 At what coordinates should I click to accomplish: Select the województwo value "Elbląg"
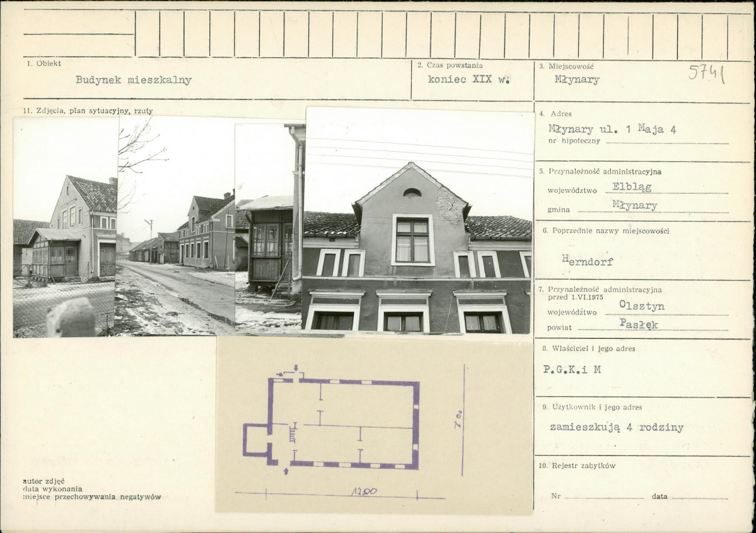632,187
